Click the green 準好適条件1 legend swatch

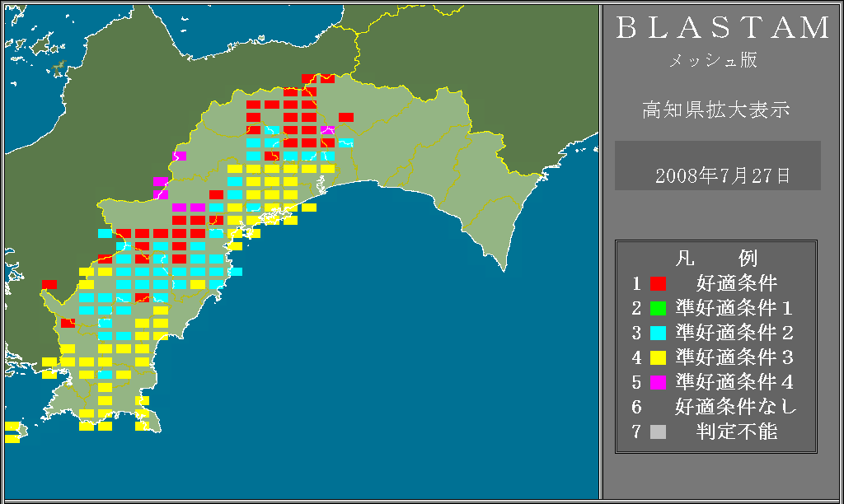[x=658, y=309]
